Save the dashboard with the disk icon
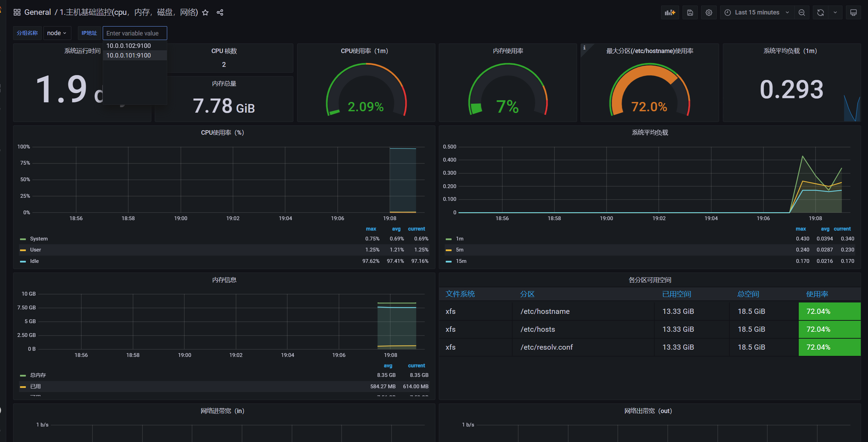 [690, 12]
